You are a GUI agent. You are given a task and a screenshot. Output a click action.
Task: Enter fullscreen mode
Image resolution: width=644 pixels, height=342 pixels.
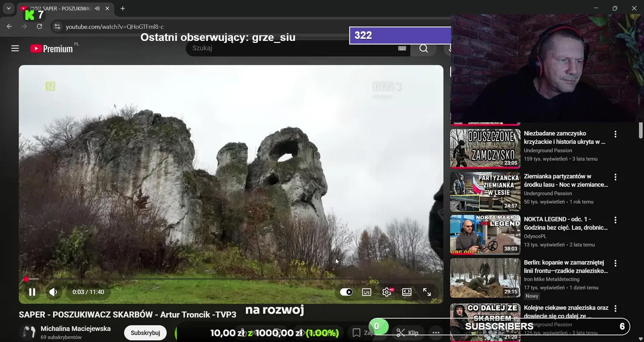pyautogui.click(x=427, y=292)
